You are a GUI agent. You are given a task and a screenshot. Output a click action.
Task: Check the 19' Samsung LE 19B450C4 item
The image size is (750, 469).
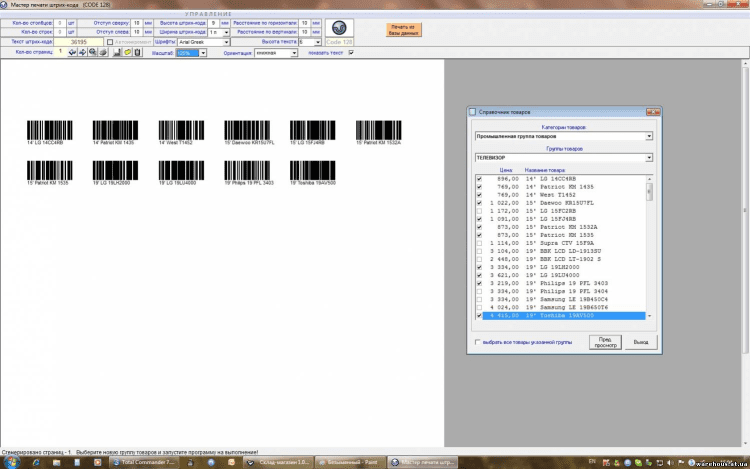point(479,299)
